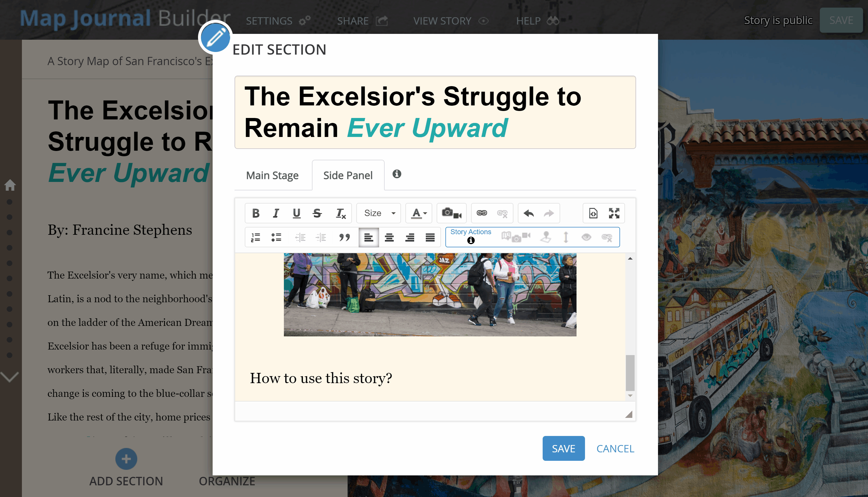This screenshot has width=868, height=497.
Task: Open the source code view icon
Action: coord(593,213)
